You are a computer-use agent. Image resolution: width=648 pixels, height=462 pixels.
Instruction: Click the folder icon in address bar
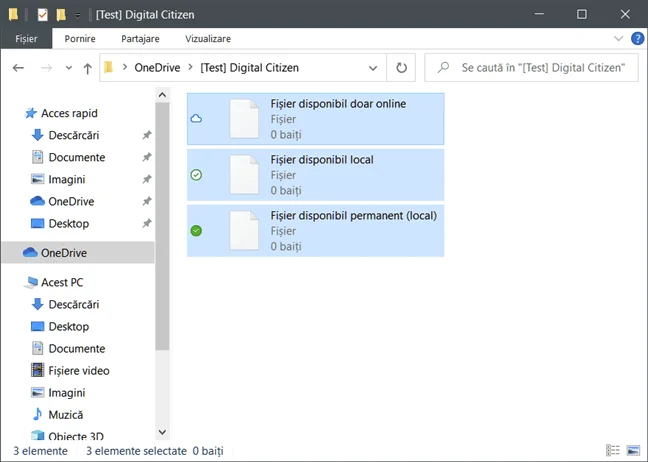(109, 67)
